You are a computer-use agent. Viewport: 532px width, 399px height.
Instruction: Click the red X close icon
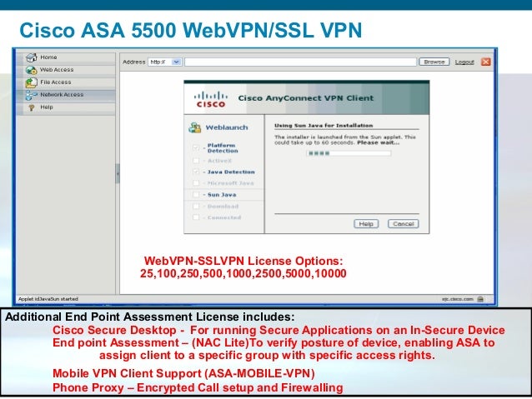[x=486, y=62]
